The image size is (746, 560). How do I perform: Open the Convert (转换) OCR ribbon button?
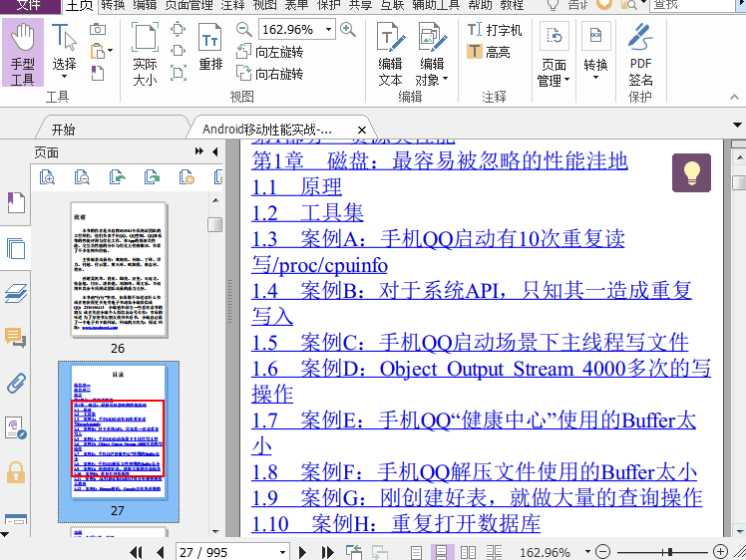[595, 52]
